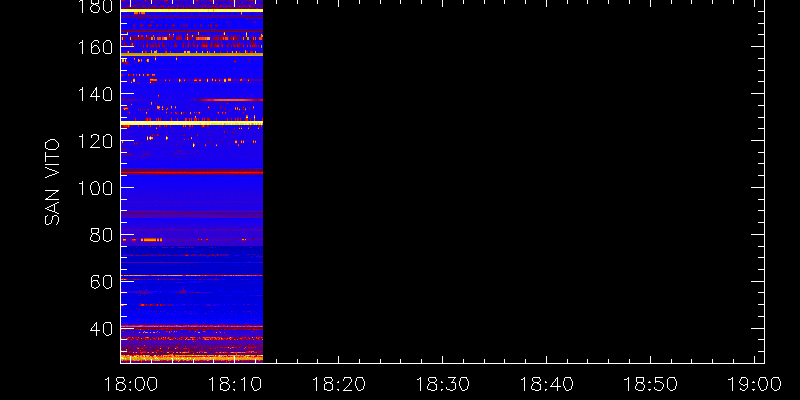Click the bright yellow band near 127 MHz
The width and height of the screenshot is (800, 400).
coord(192,123)
